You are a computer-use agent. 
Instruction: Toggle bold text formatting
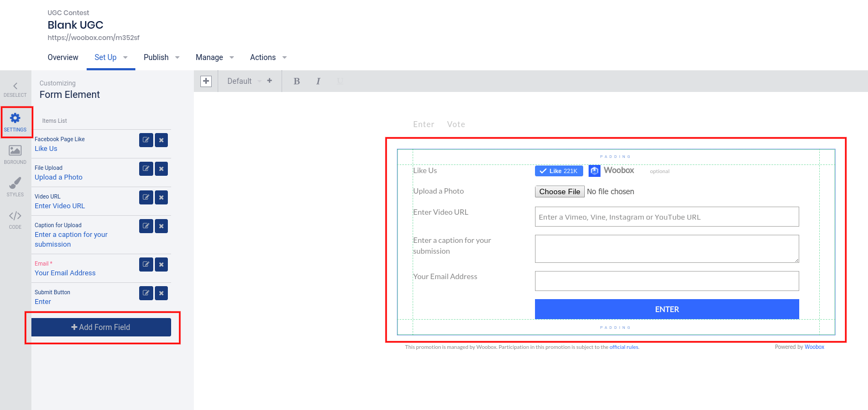297,81
